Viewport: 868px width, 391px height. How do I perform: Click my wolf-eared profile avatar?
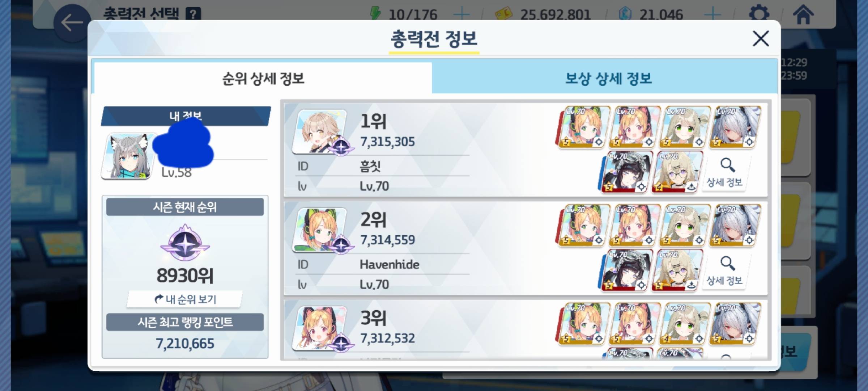pos(128,156)
